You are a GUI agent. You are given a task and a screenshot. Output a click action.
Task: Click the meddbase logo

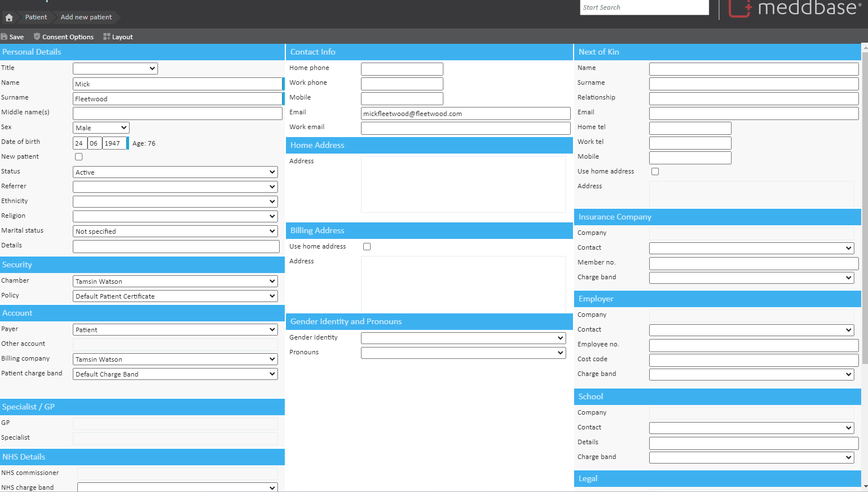tap(795, 9)
